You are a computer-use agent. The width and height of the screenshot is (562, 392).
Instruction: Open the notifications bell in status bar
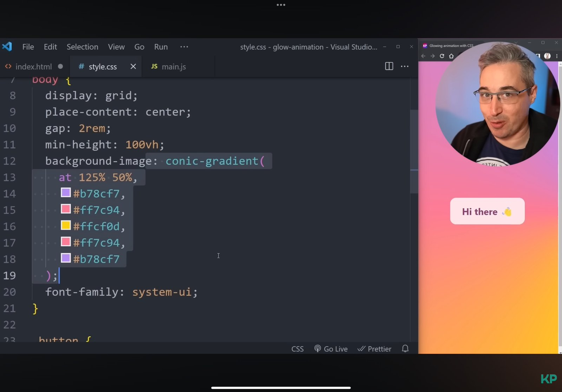[x=405, y=348]
